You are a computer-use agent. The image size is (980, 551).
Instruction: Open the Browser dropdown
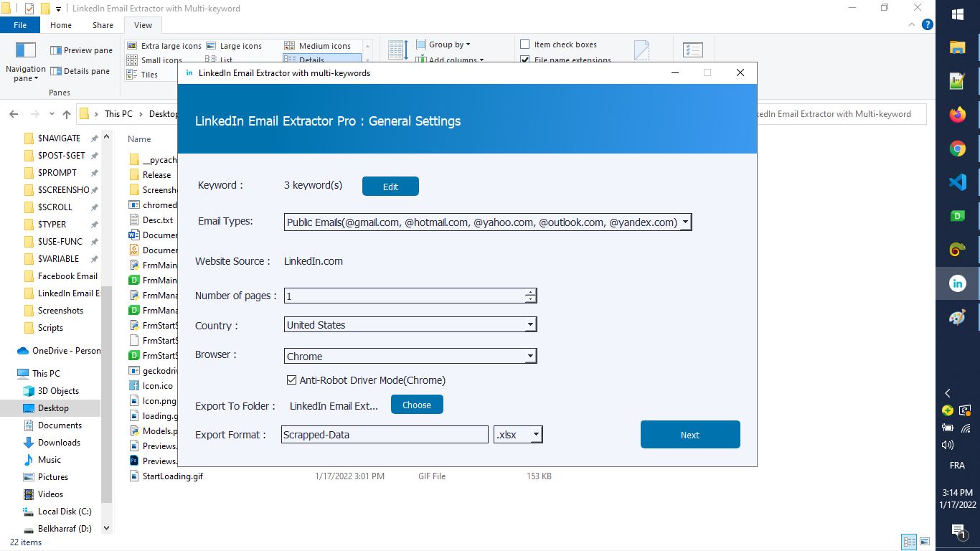pyautogui.click(x=530, y=356)
